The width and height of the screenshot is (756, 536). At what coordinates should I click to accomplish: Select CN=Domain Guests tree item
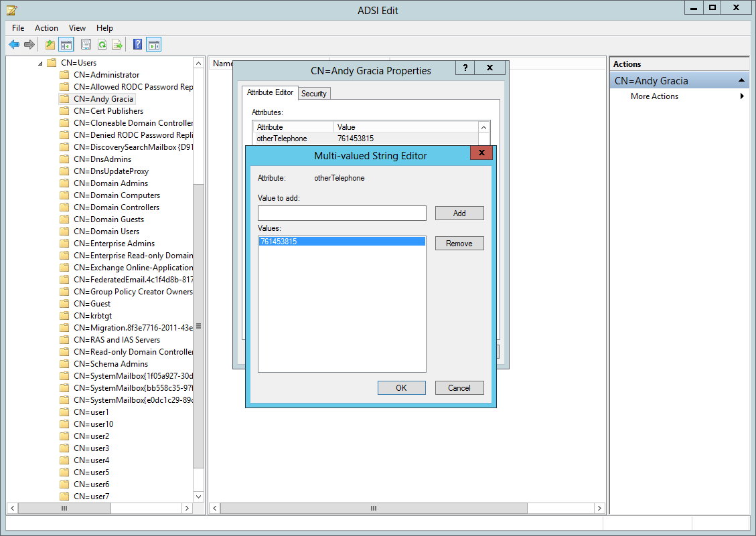[x=108, y=219]
